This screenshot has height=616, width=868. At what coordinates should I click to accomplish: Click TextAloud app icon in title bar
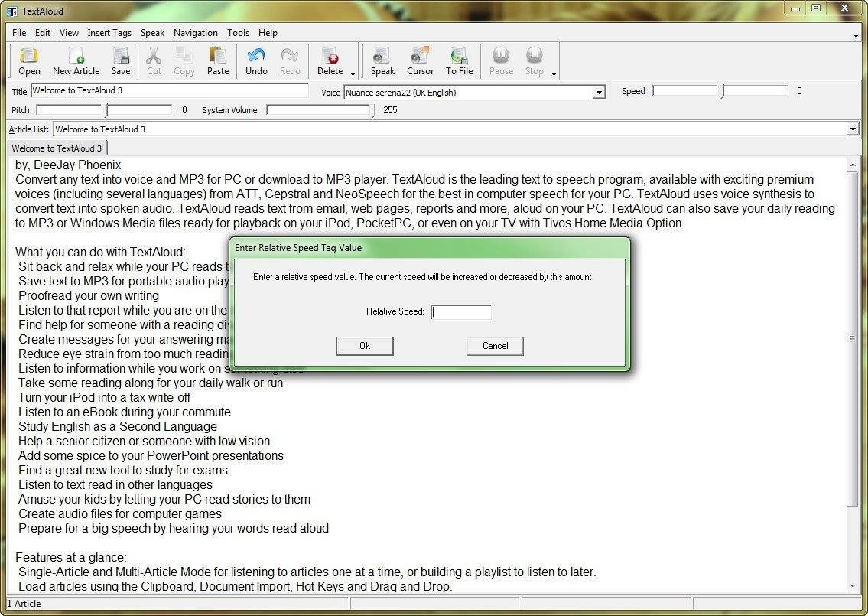(x=12, y=11)
